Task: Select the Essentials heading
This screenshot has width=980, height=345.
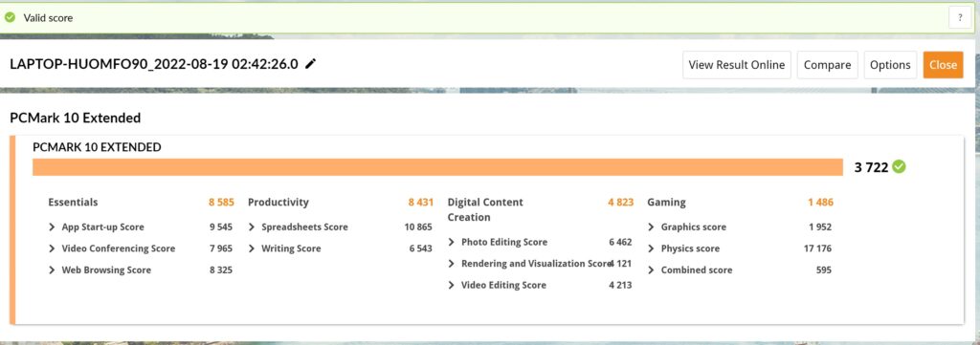Action: (73, 203)
